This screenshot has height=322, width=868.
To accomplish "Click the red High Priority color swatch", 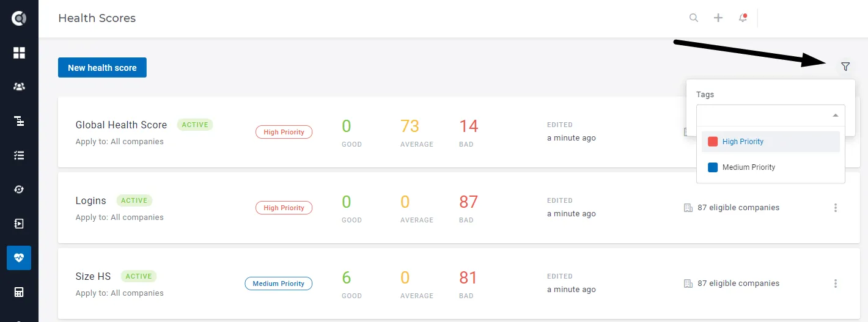I will coord(713,142).
